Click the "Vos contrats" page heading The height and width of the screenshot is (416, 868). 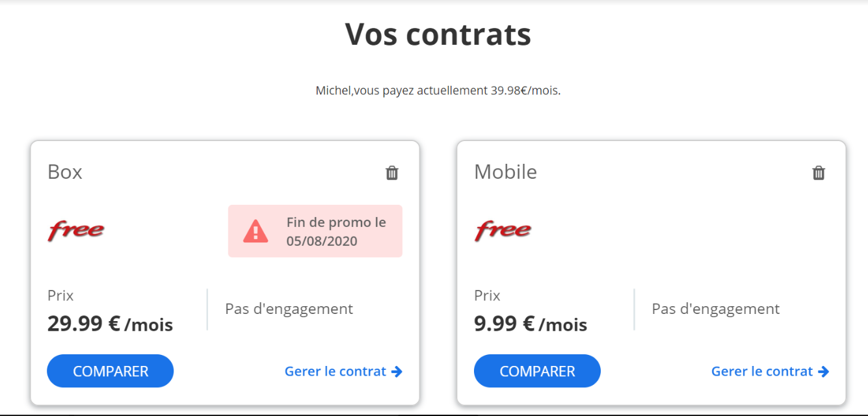[438, 34]
